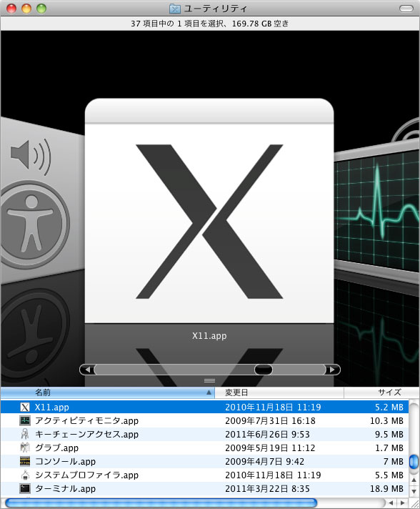
Task: Click the 18.9 MB size value
Action: point(386,488)
